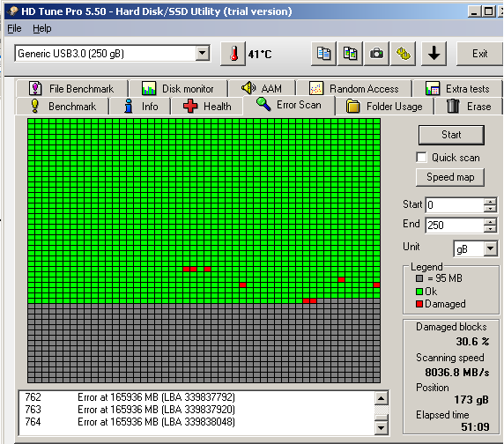Click the red cross Health icon
504x444 pixels.
[190, 106]
